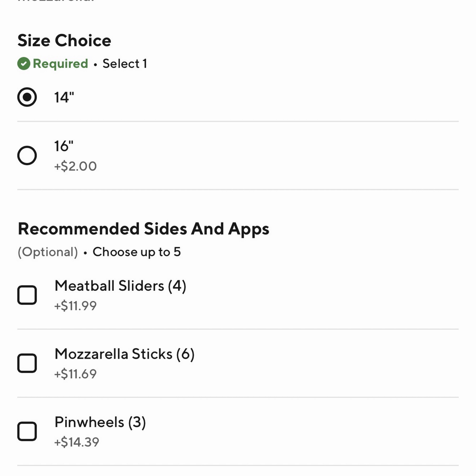Click the green Required status text
476x476 pixels.
click(x=60, y=64)
